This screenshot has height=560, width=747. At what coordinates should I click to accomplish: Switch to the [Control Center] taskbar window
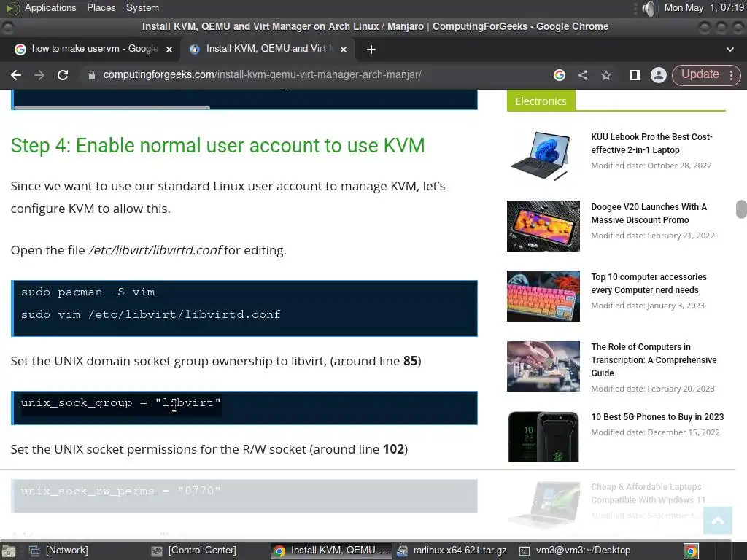[x=194, y=551]
